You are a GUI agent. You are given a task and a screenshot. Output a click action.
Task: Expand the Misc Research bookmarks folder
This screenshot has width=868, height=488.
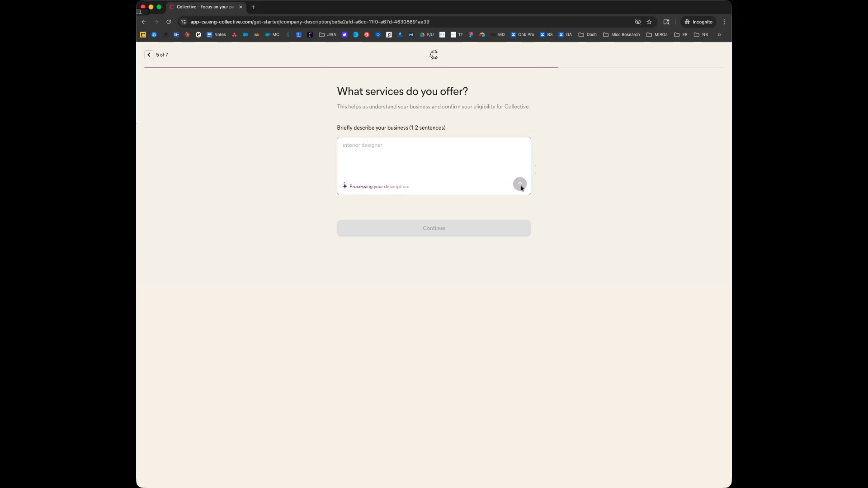pos(621,34)
